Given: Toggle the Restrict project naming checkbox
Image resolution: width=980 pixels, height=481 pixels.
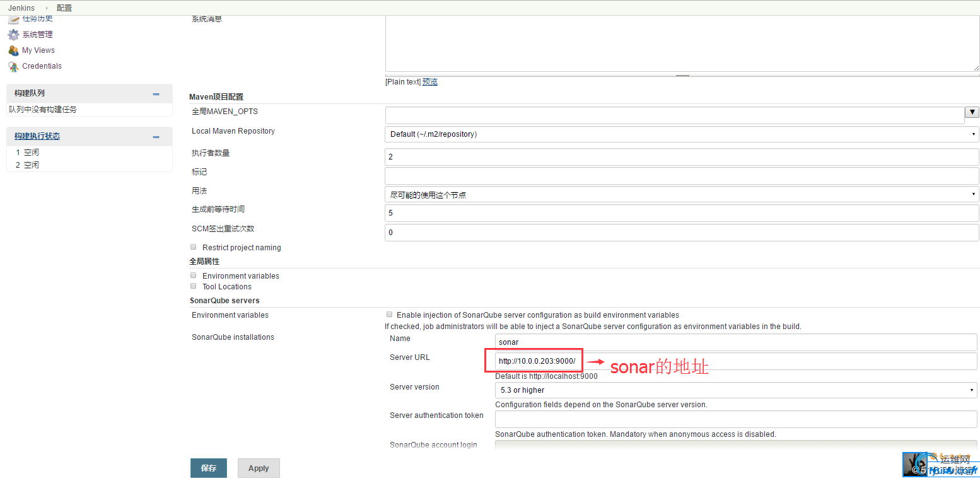Looking at the screenshot, I should [194, 247].
